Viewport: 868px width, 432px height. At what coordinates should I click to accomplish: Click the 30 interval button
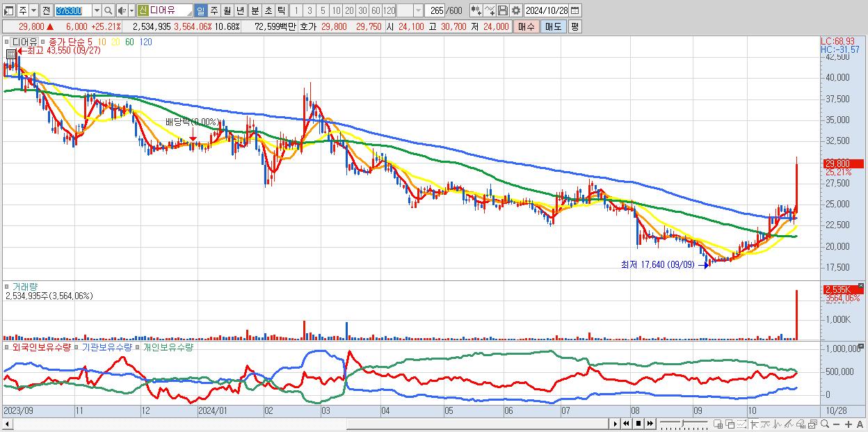pos(362,11)
